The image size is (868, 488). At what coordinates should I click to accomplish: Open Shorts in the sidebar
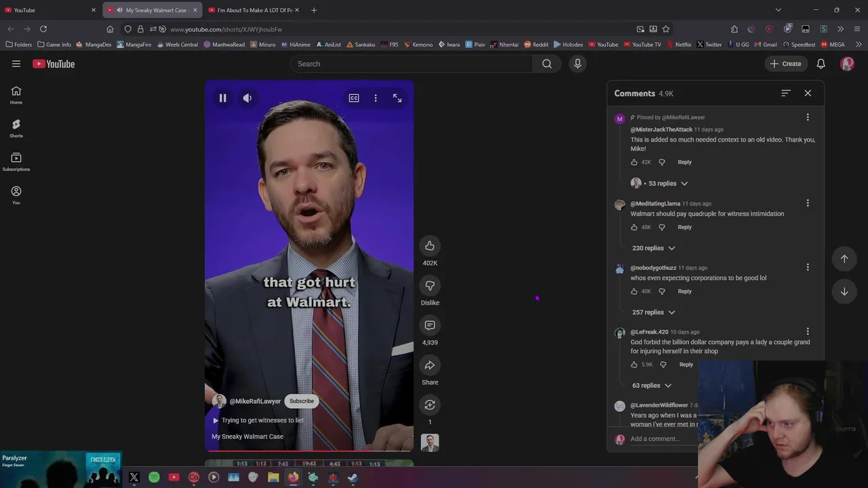click(x=16, y=128)
